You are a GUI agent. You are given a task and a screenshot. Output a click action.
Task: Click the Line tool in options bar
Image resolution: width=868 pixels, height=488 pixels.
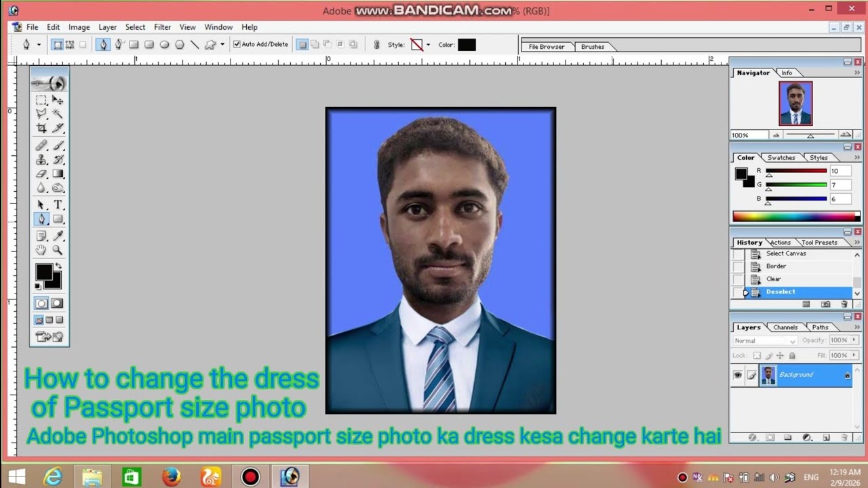[x=195, y=45]
